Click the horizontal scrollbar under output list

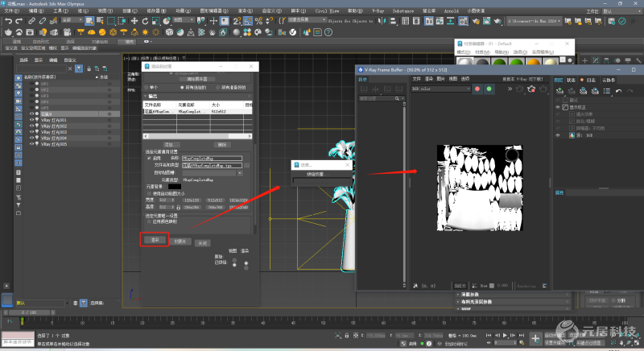pyautogui.click(x=197, y=136)
